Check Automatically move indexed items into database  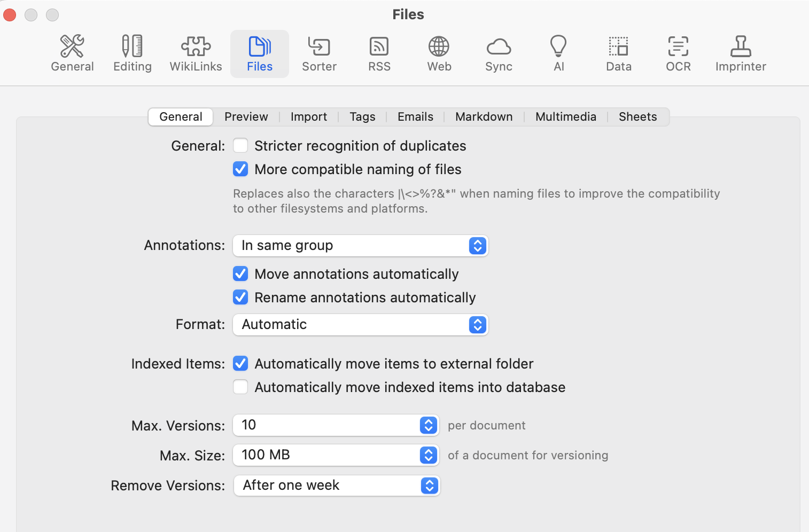click(240, 387)
